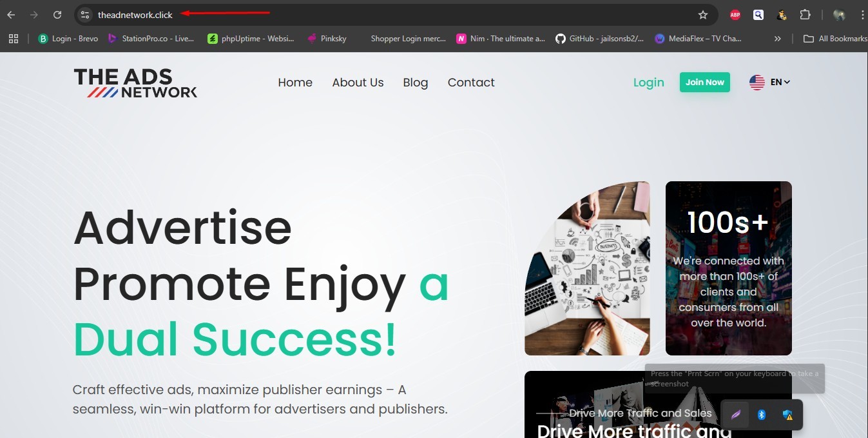Open the Login link

point(649,83)
